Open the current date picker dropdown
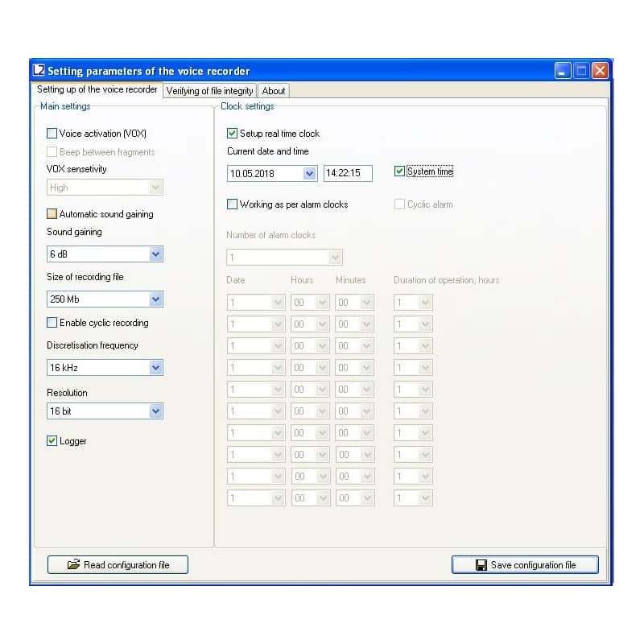644x644 pixels. click(310, 173)
